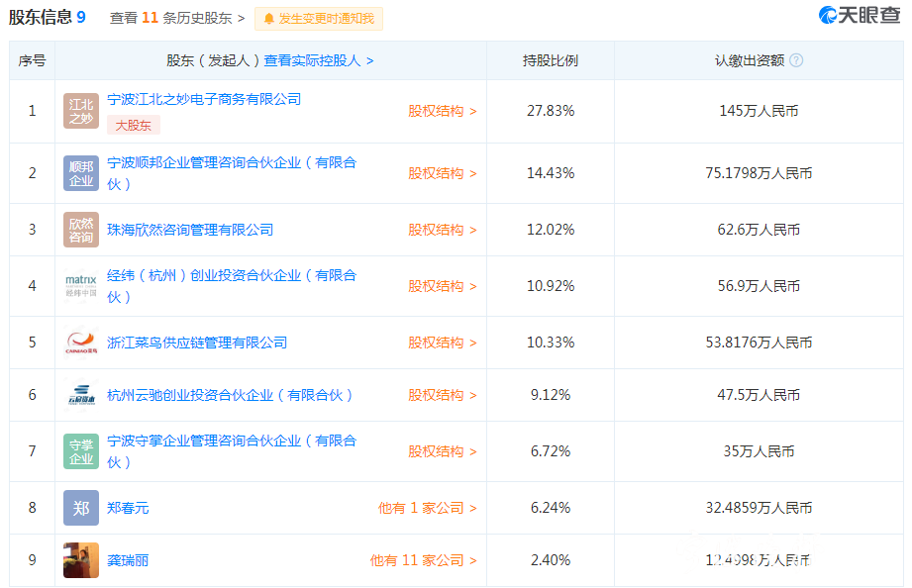
Task: Click the 序号 column header
Action: click(x=32, y=60)
